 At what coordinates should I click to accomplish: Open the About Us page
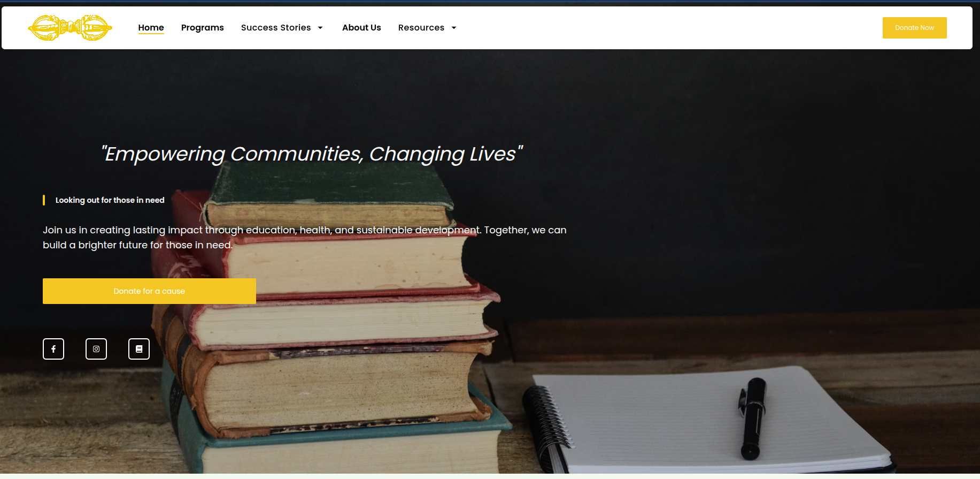(x=361, y=28)
